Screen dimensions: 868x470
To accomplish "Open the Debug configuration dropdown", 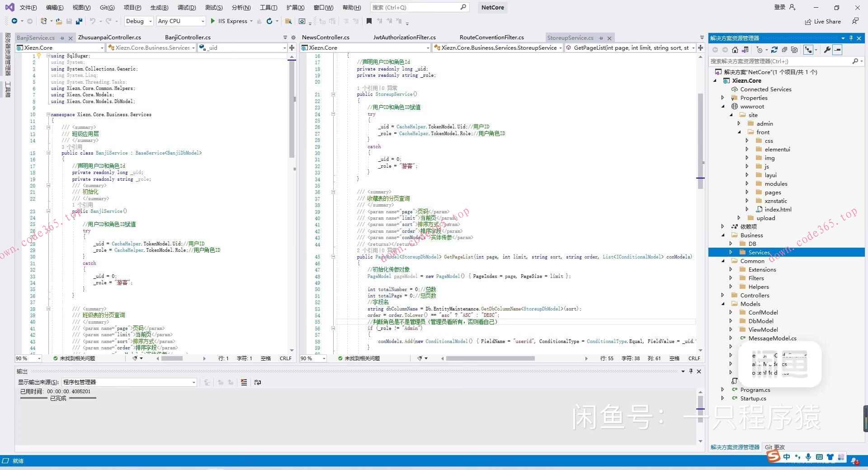I will tap(138, 21).
